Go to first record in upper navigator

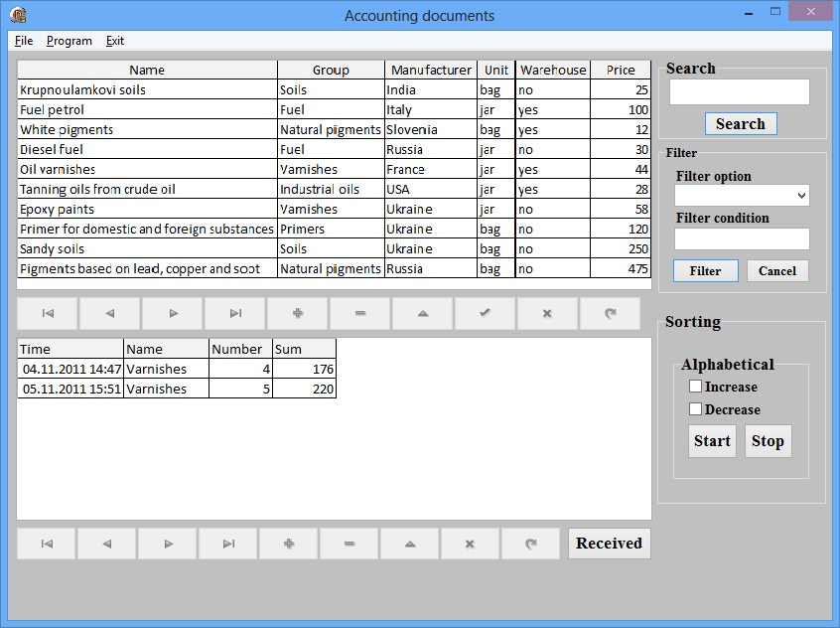coord(48,313)
